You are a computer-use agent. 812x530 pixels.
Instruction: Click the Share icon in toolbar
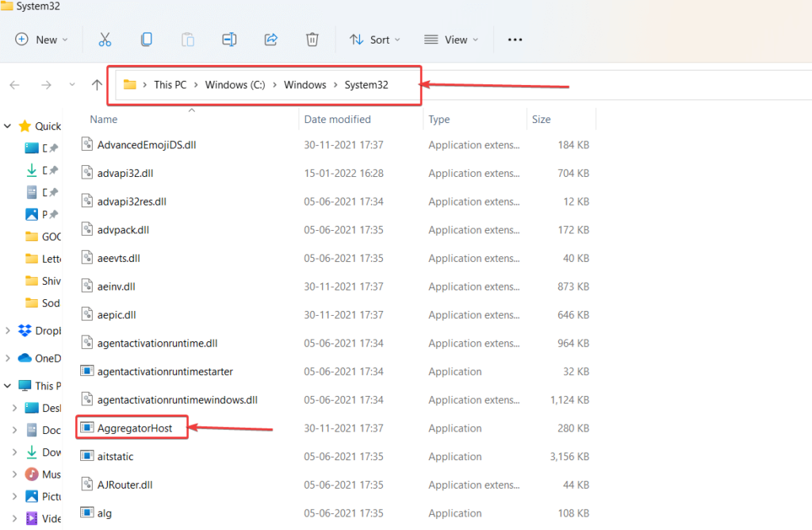271,40
